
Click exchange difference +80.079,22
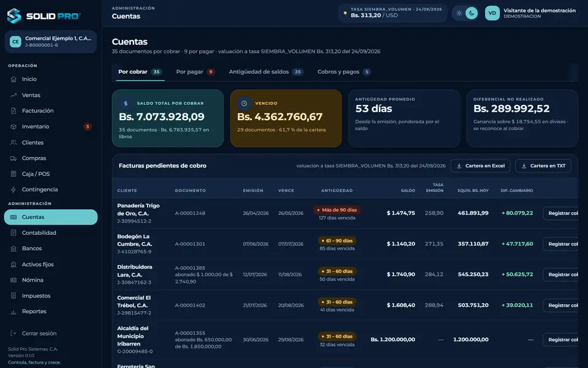[x=517, y=213]
